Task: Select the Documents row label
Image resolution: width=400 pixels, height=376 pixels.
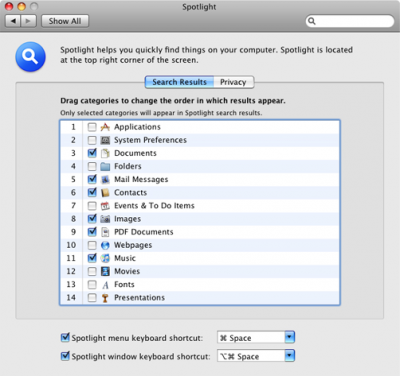Action: [135, 153]
